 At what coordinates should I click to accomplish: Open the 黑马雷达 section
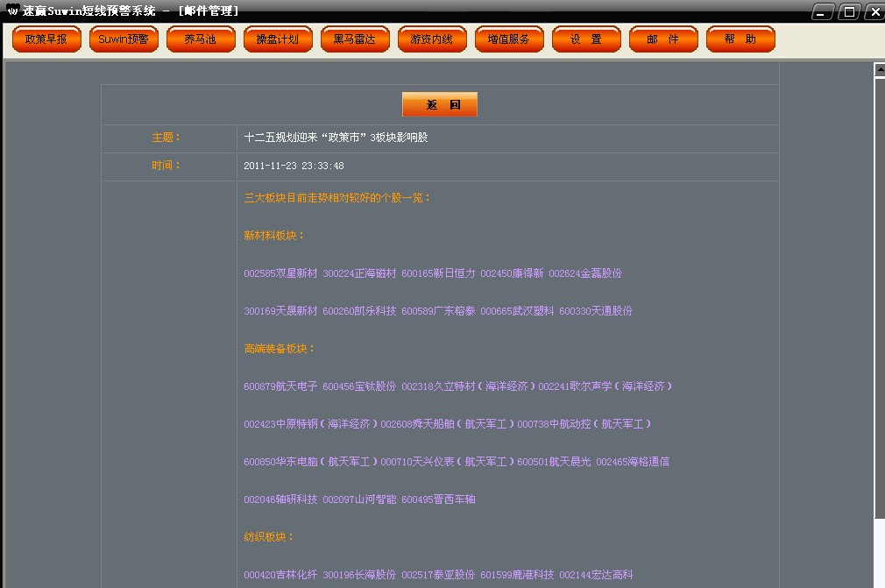(x=355, y=39)
